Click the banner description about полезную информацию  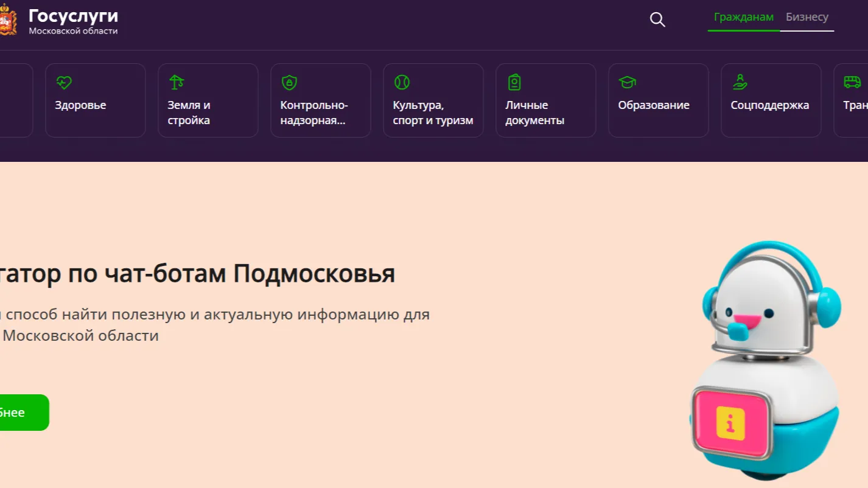click(215, 325)
